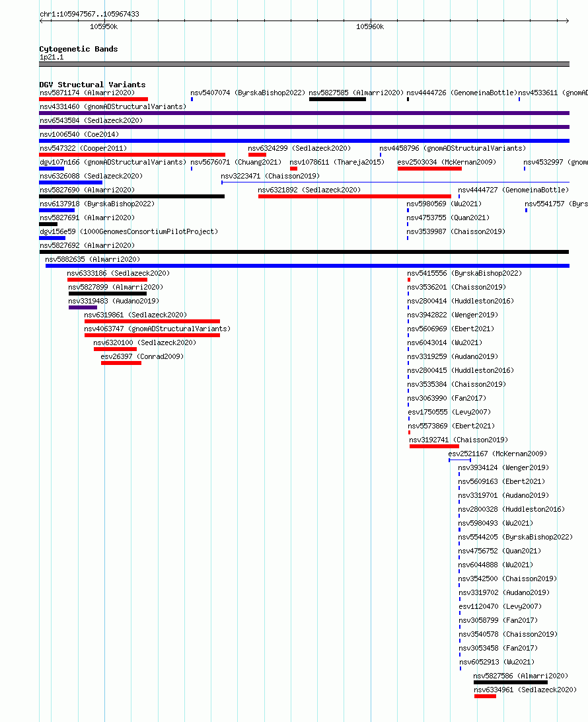Click the right arrow of the ruler
588x722 pixels.
568,20
